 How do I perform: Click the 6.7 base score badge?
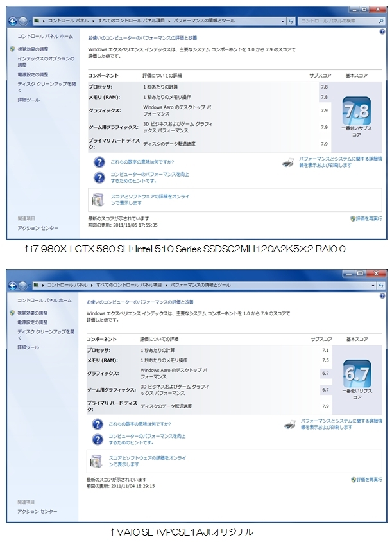[x=357, y=374]
